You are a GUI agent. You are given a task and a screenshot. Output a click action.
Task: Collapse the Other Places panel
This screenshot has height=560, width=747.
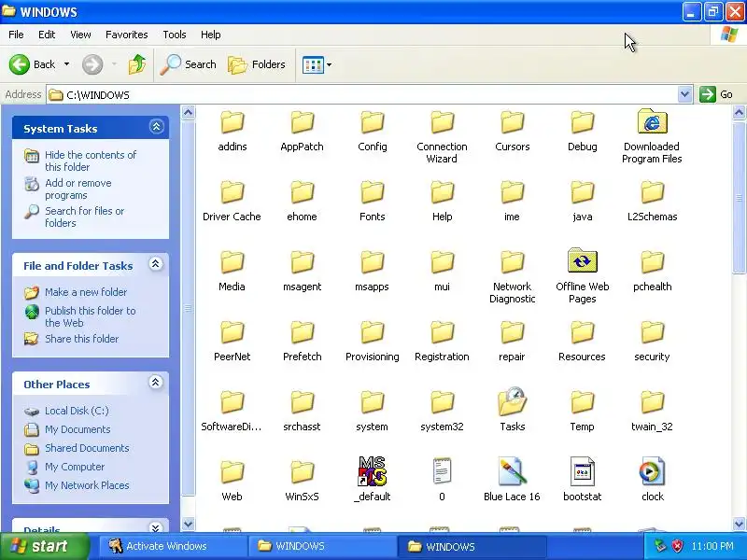pos(155,383)
